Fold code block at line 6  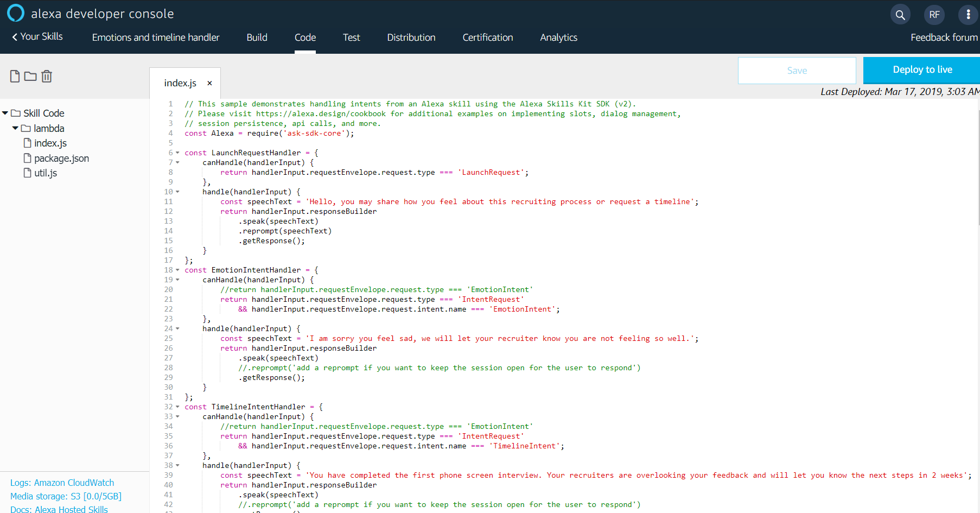coord(177,153)
